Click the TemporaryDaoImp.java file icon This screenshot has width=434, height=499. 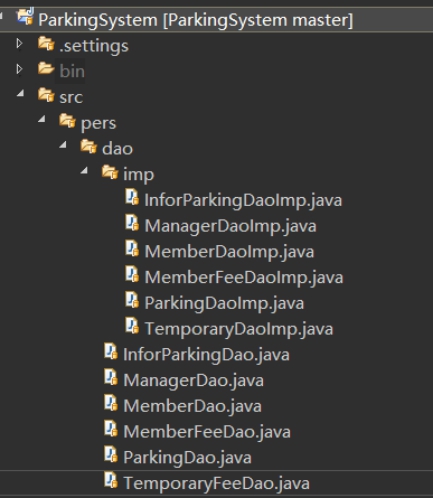click(132, 326)
